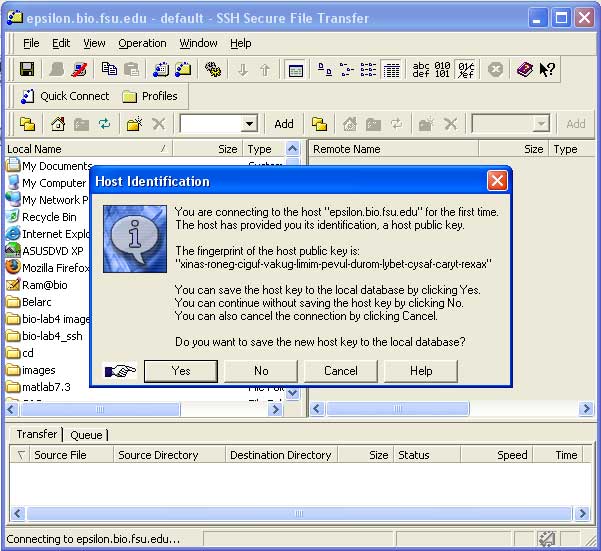This screenshot has height=551, width=601.
Task: Click local pane scroll up arrow
Action: click(x=293, y=149)
